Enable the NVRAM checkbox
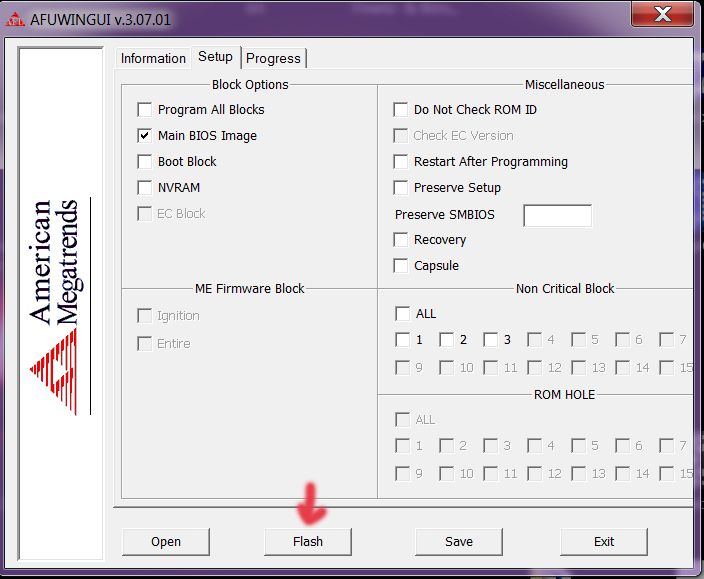The image size is (704, 579). coord(145,188)
